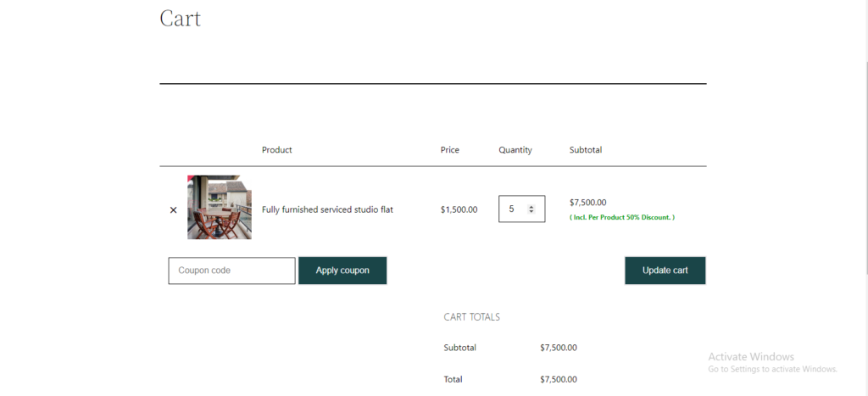Select the row subtotal $7,500.00 amount

point(588,203)
